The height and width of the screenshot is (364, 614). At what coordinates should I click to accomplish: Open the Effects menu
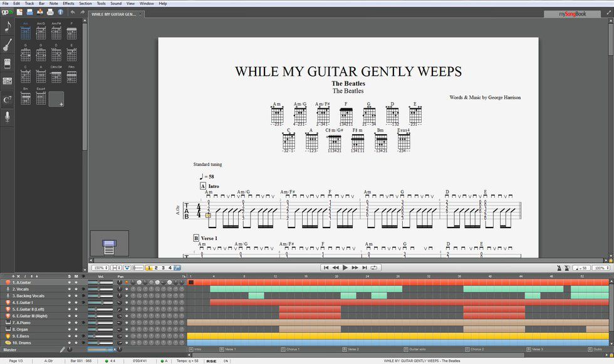pos(68,3)
